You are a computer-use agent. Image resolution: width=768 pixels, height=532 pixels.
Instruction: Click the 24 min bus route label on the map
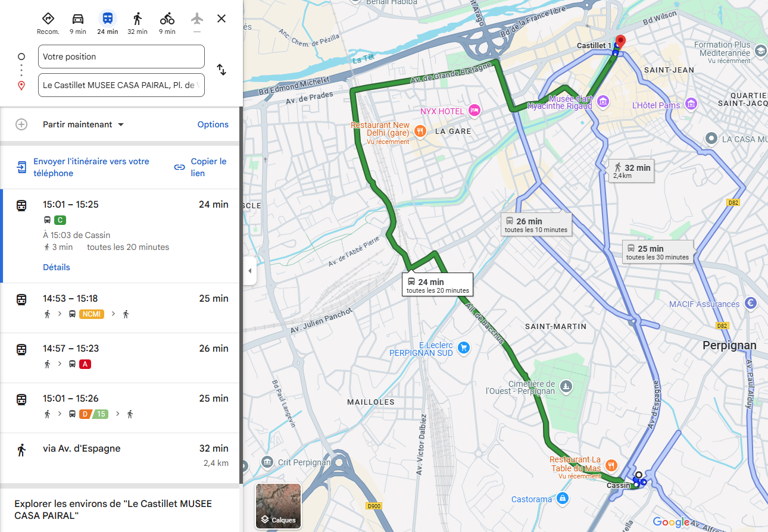[x=437, y=286]
